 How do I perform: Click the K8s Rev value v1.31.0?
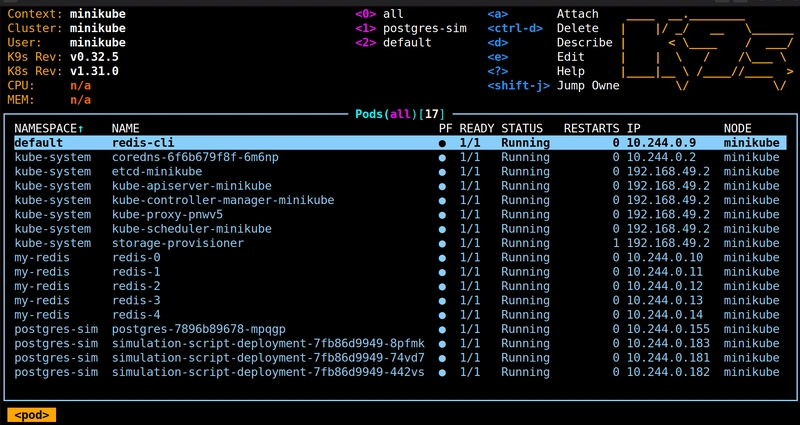coord(94,71)
